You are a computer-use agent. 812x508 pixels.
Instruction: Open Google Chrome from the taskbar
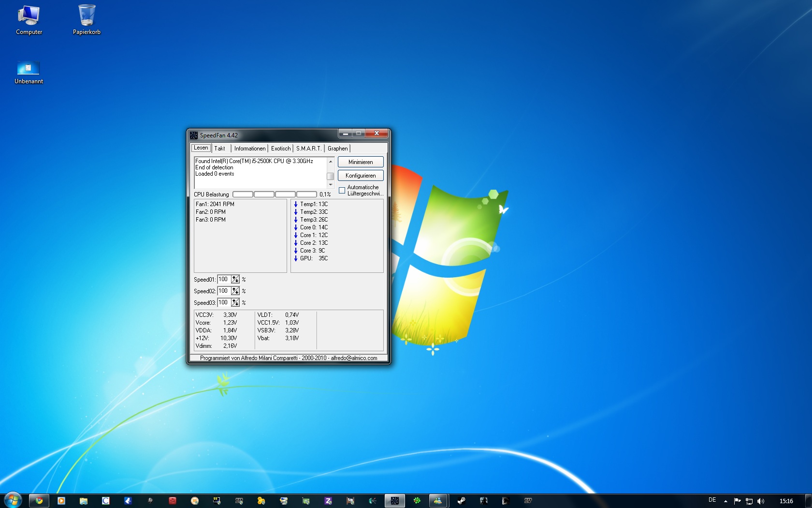click(x=39, y=501)
